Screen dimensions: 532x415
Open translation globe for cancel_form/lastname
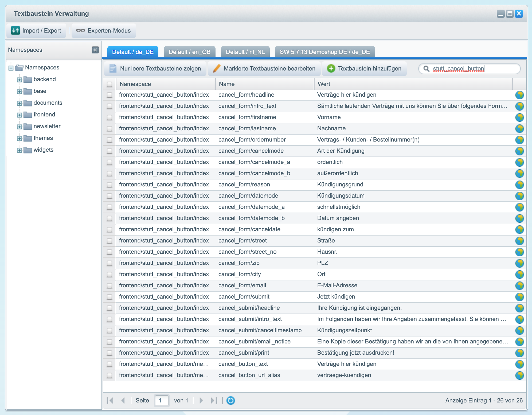519,128
